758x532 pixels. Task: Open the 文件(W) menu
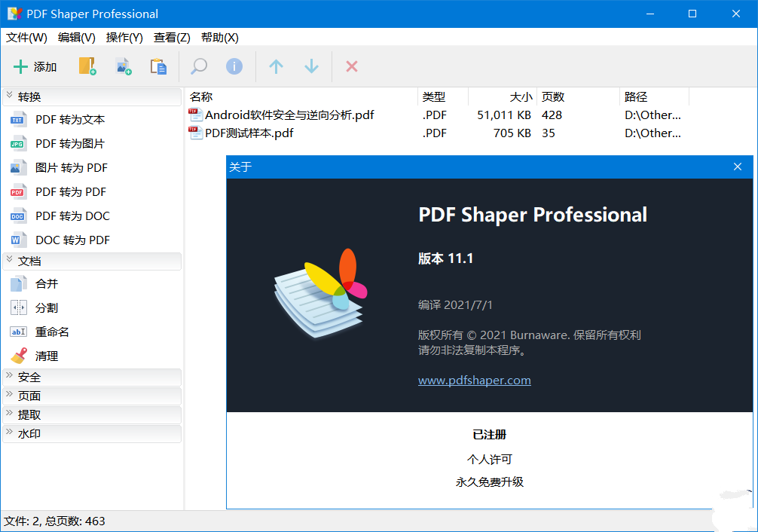point(26,38)
